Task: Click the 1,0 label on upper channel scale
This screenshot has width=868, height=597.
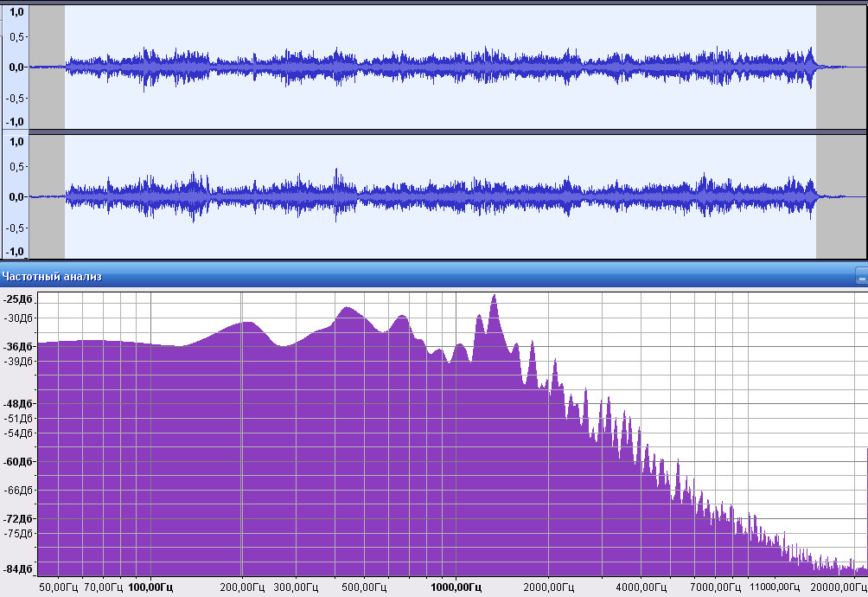Action: pos(16,11)
